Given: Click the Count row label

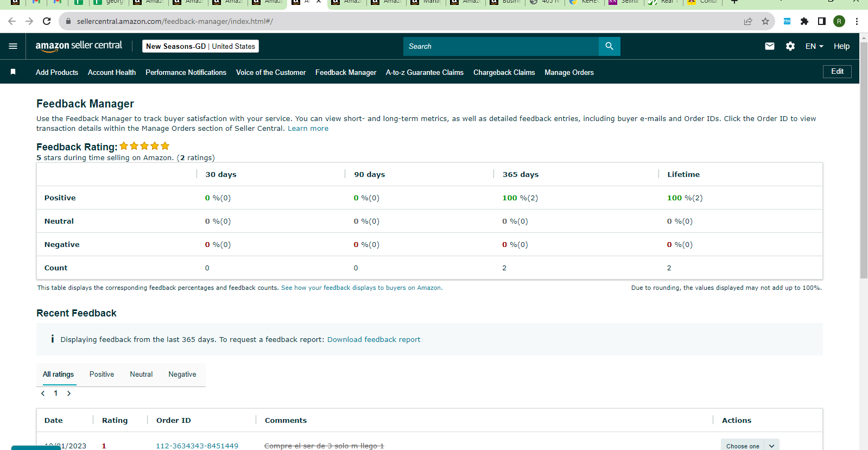Looking at the screenshot, I should (x=56, y=268).
